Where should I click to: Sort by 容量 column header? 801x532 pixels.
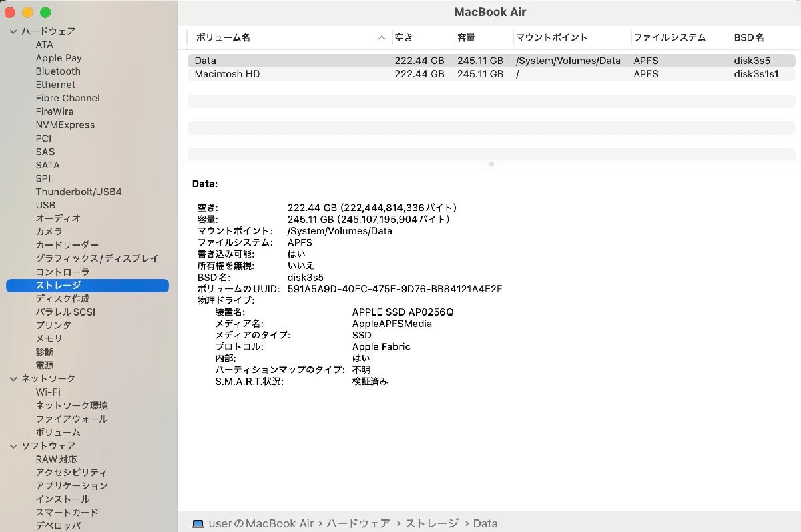point(466,38)
